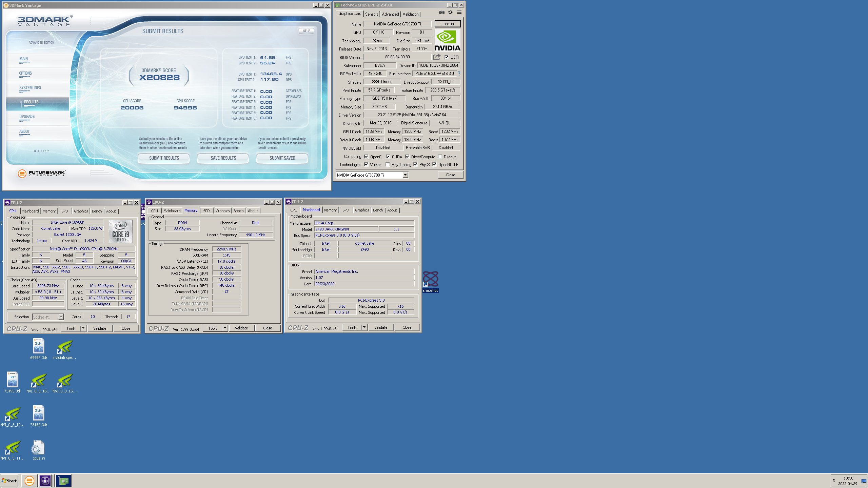Toggle the DirectCompute checkbox

click(407, 157)
